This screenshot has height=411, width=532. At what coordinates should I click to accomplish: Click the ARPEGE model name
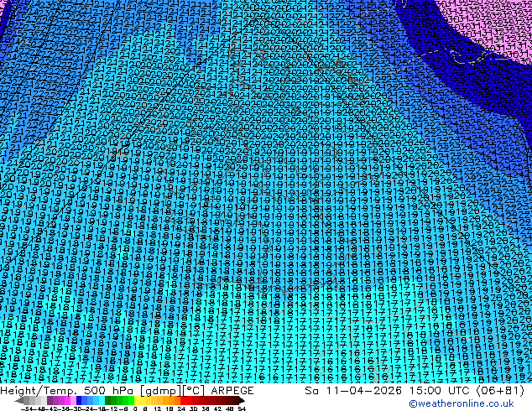tap(232, 391)
